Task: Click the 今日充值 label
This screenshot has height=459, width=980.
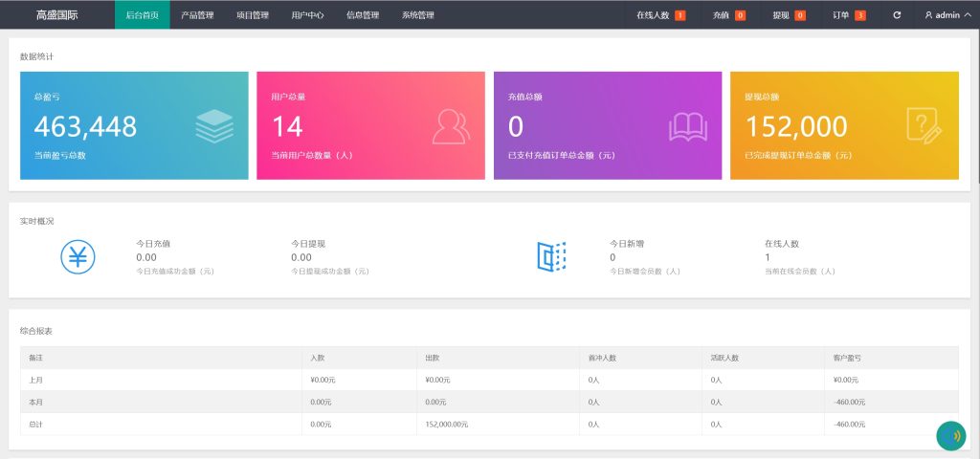Action: pyautogui.click(x=153, y=244)
